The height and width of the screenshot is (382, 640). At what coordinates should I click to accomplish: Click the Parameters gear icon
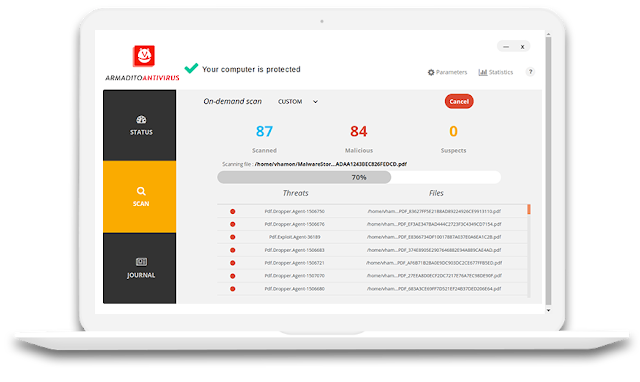pos(431,72)
